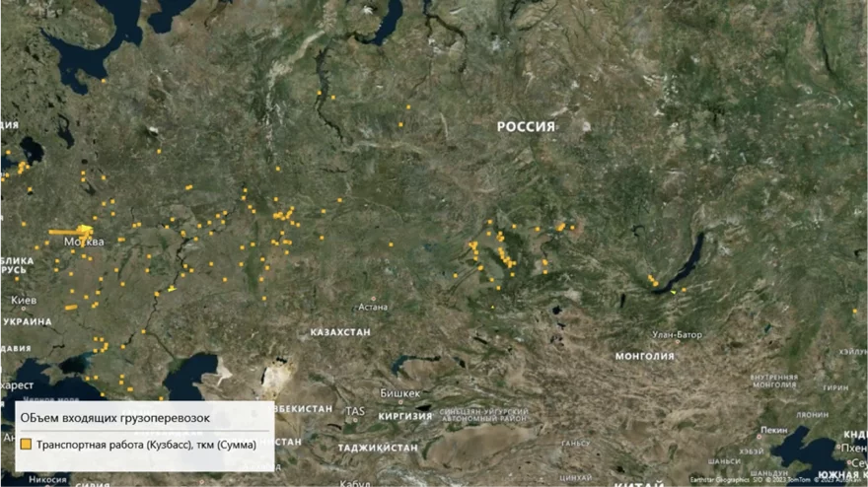Click the Москва city label
This screenshot has width=868, height=487.
tap(84, 242)
